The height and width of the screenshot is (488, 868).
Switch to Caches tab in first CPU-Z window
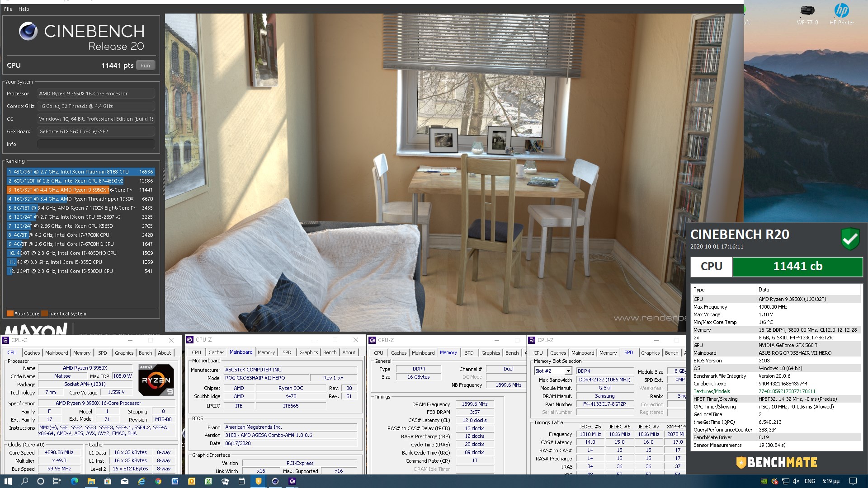pos(32,353)
